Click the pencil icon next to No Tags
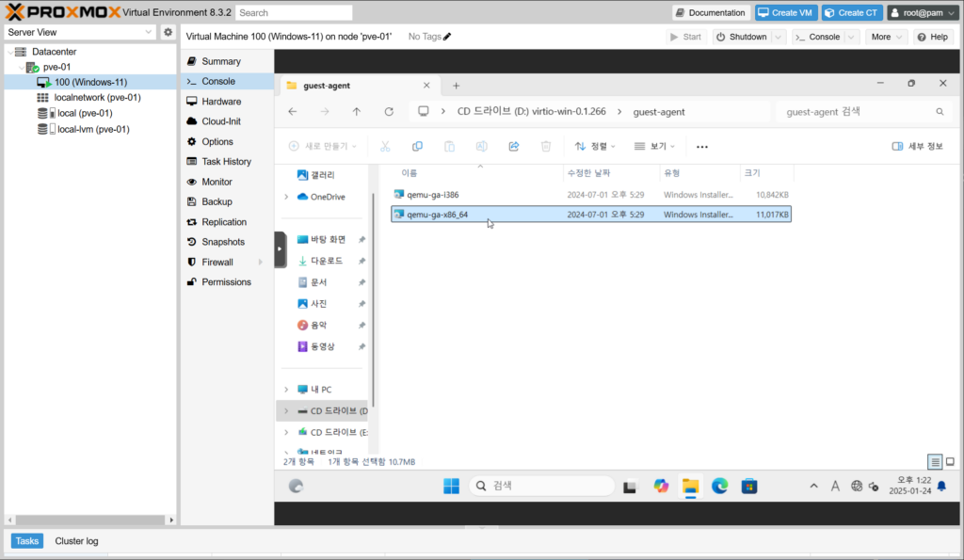 [447, 37]
